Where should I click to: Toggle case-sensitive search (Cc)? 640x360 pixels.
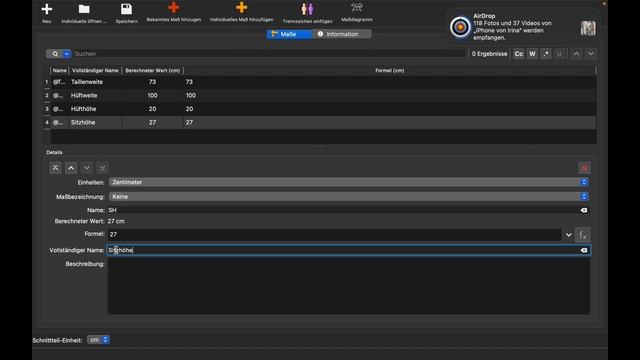point(518,53)
